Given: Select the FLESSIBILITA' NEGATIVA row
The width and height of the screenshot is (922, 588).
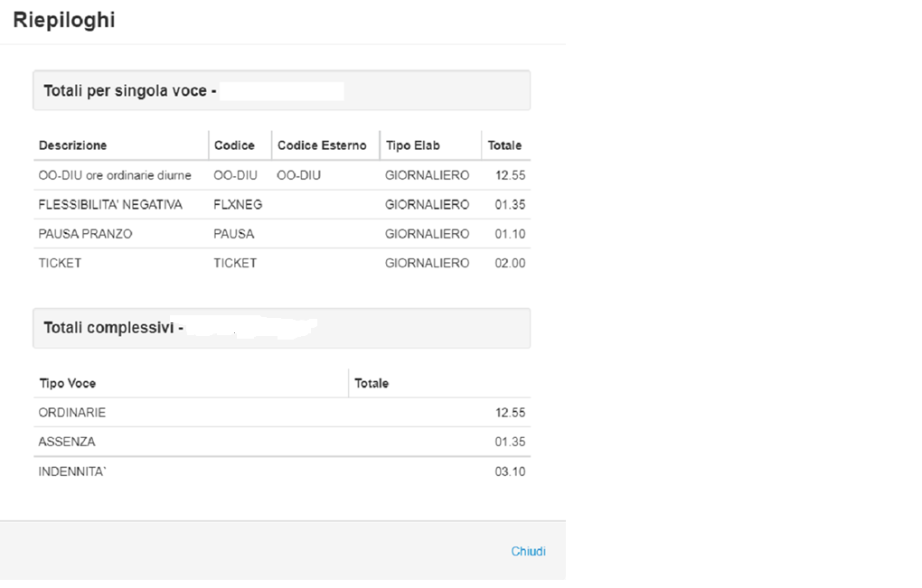Looking at the screenshot, I should point(110,205).
